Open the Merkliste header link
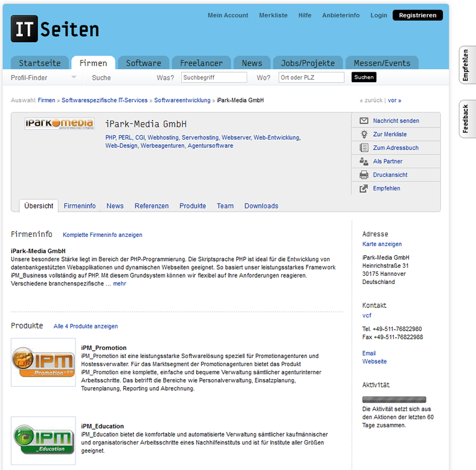 pos(273,15)
